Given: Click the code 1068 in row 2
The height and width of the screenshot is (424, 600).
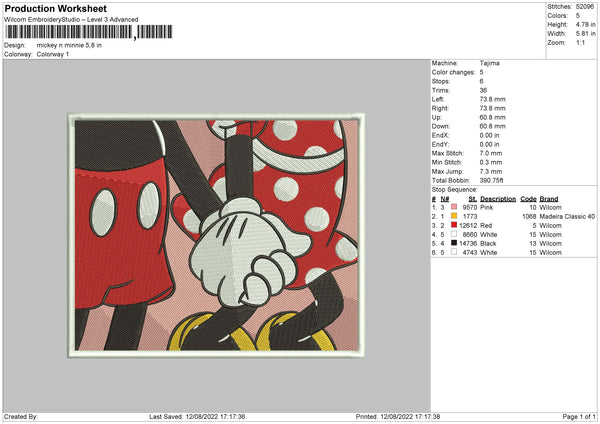Looking at the screenshot, I should (529, 217).
